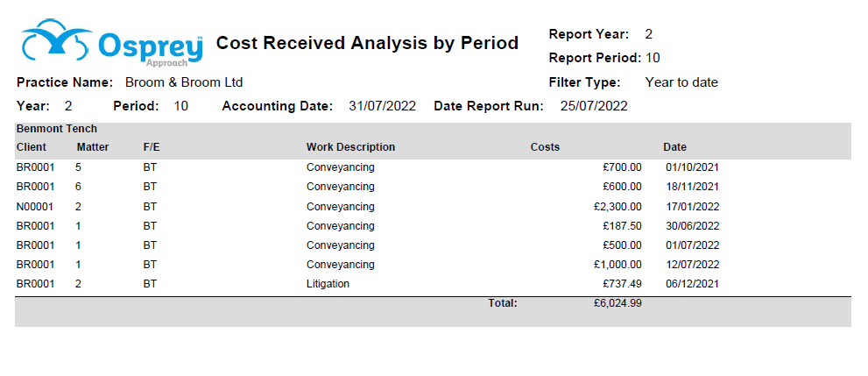This screenshot has height=376, width=868.
Task: Select the Accounting Date 31/07/2022
Action: 382,106
